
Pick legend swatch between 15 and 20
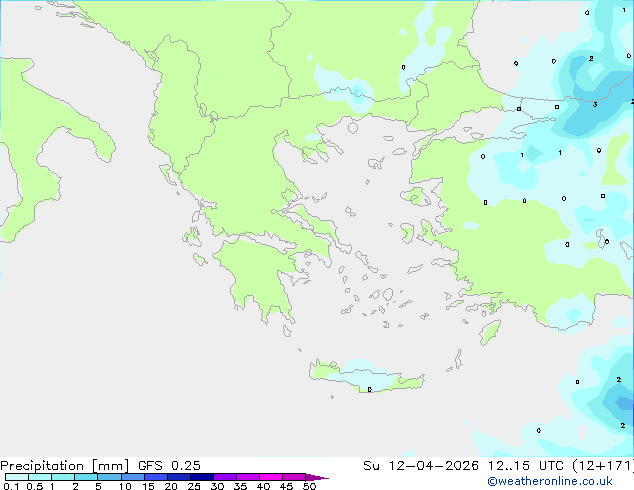(x=155, y=477)
